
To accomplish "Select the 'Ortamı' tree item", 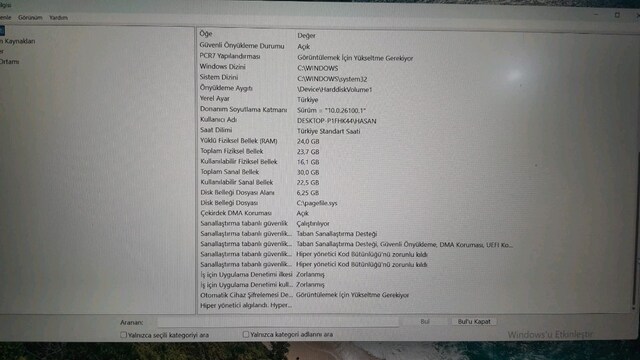I will coord(9,62).
